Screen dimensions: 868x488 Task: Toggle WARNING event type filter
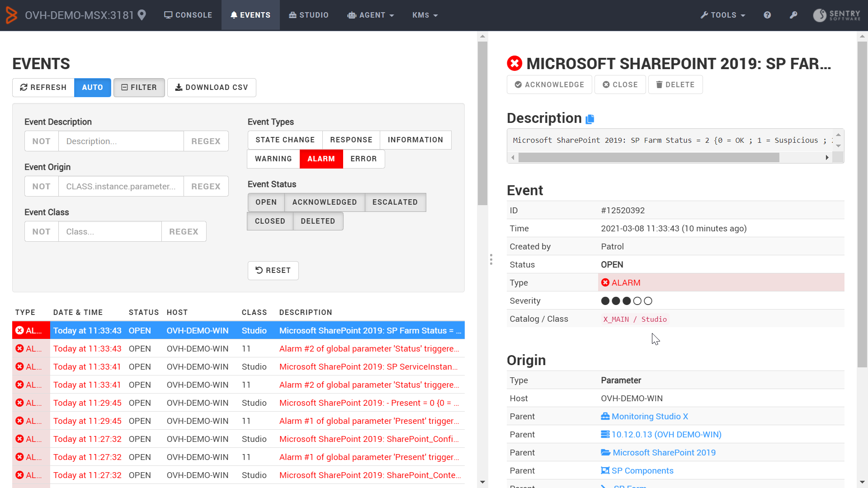(274, 159)
